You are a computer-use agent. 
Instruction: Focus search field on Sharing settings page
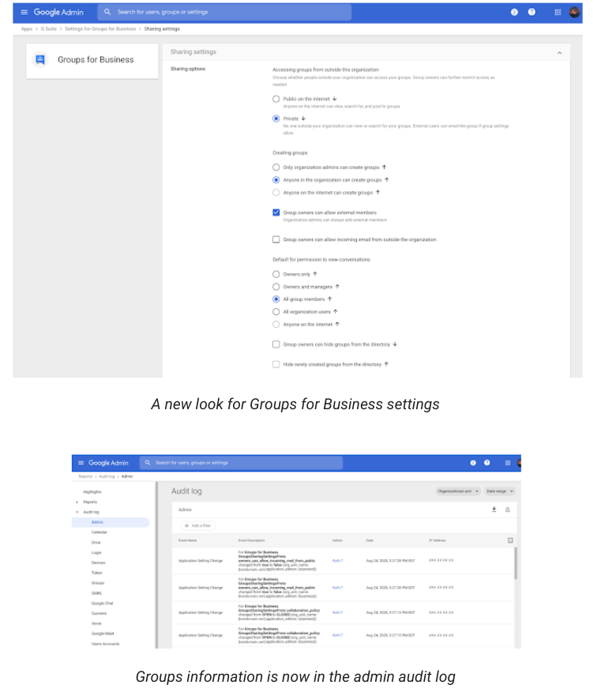point(224,12)
